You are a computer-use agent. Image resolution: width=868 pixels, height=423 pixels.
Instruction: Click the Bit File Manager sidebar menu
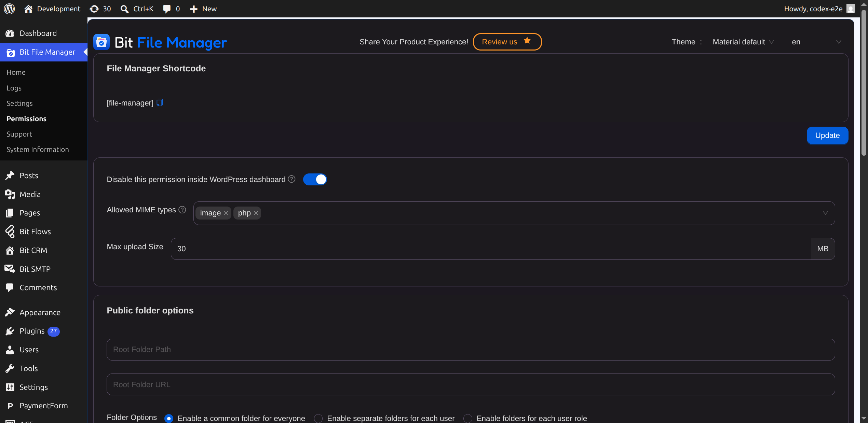[x=44, y=52]
